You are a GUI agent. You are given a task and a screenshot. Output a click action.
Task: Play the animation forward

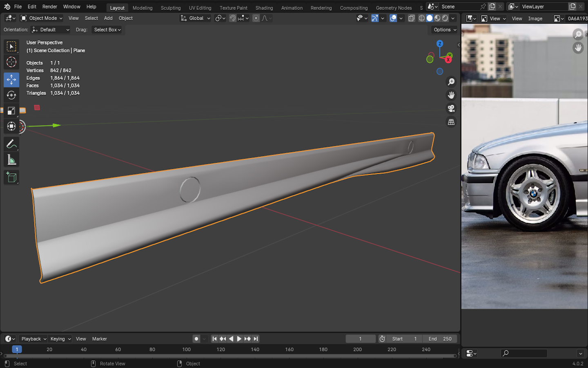point(239,339)
